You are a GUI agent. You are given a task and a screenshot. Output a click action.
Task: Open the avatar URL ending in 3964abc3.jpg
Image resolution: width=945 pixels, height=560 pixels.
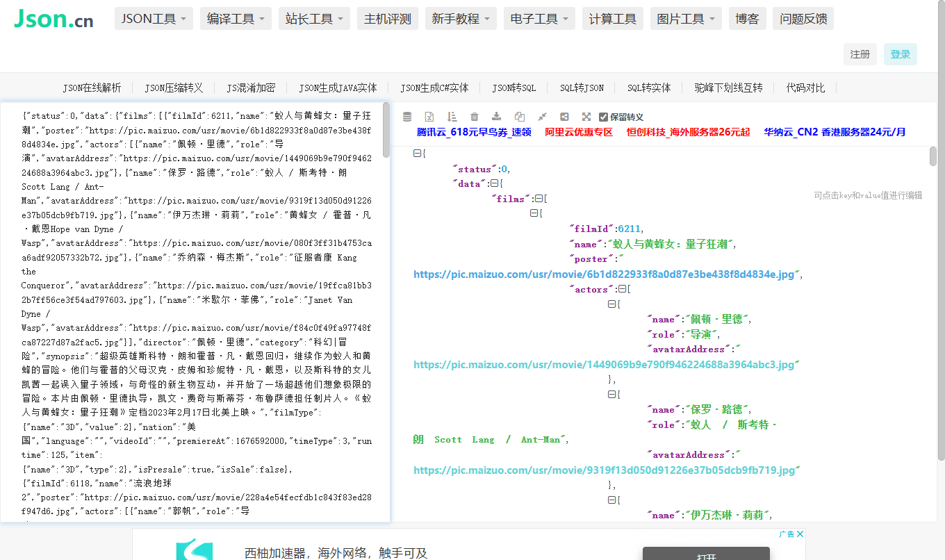tap(604, 365)
